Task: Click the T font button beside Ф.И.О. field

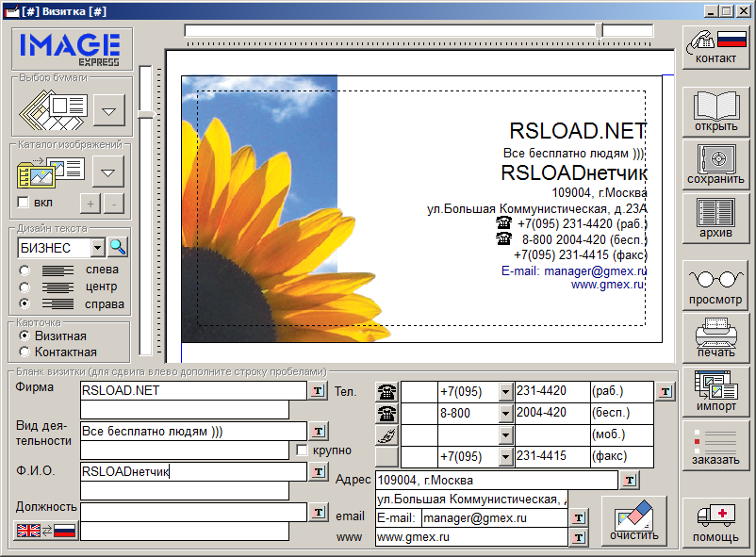Action: click(318, 471)
